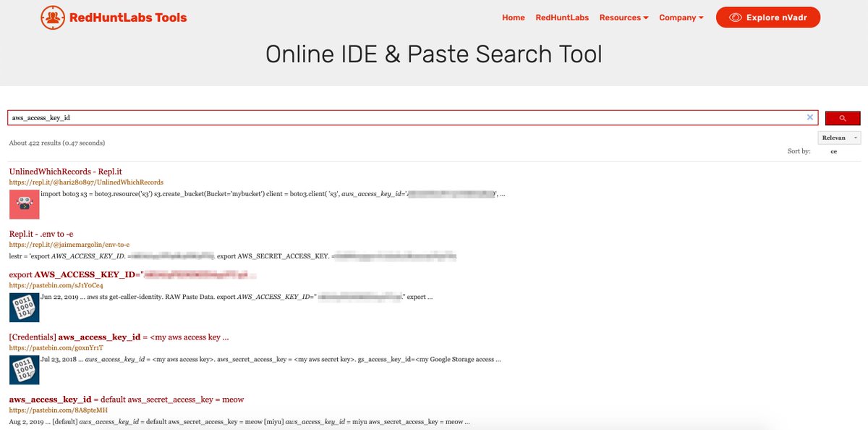Clear the search field with the X icon

pyautogui.click(x=810, y=117)
